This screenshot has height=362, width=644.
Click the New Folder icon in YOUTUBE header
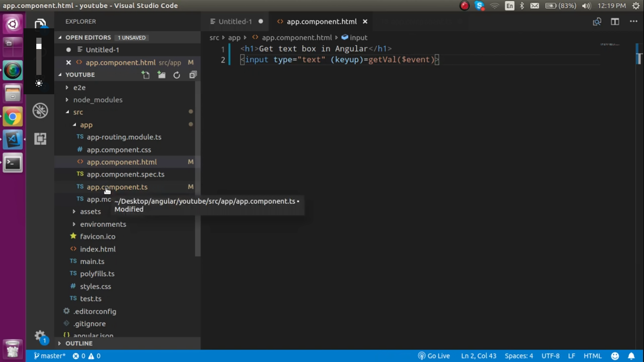(x=161, y=75)
